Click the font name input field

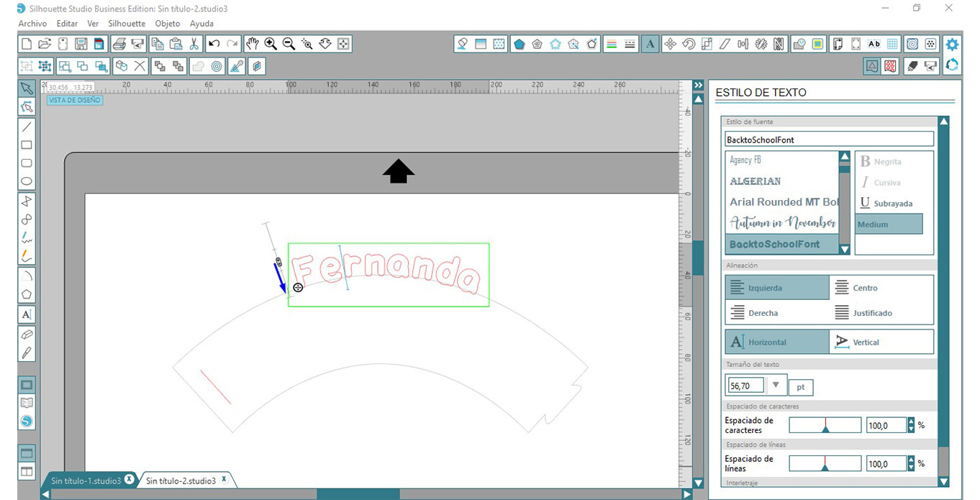pos(829,140)
